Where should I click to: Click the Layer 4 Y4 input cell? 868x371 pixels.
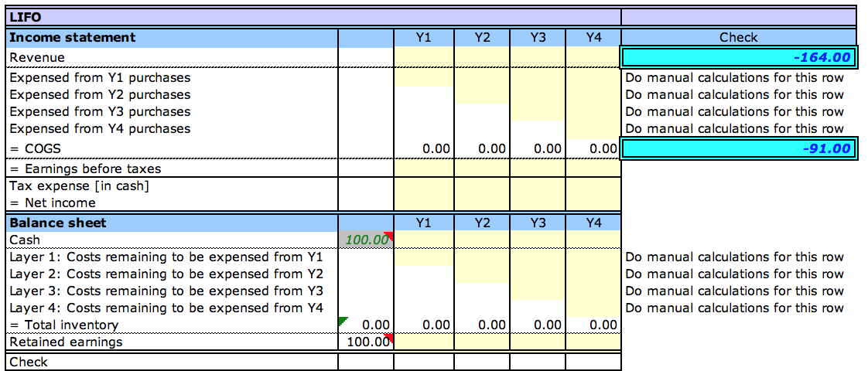pos(593,308)
